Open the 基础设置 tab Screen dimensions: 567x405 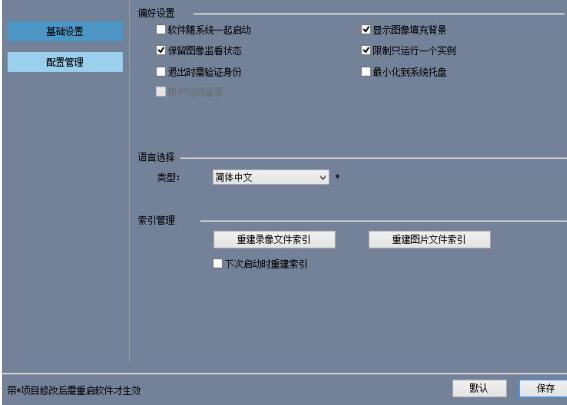[65, 31]
